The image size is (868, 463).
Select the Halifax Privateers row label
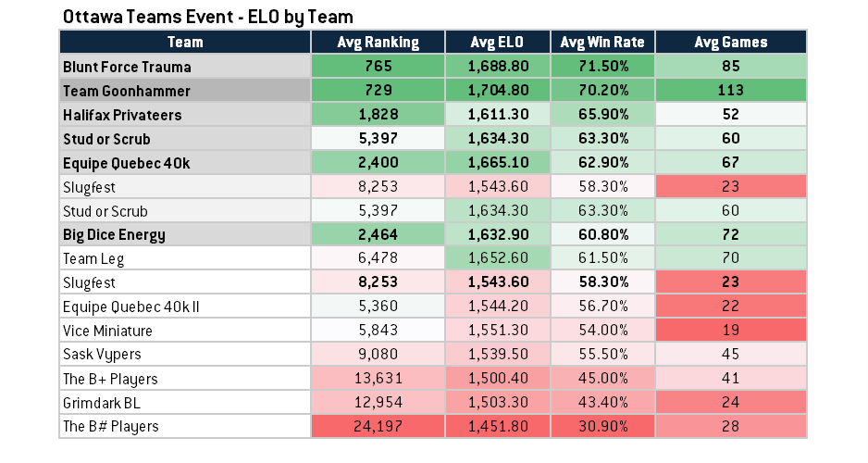tap(122, 115)
